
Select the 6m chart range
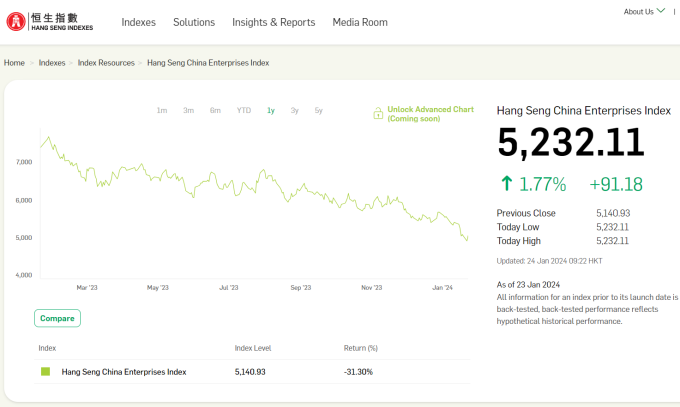215,111
